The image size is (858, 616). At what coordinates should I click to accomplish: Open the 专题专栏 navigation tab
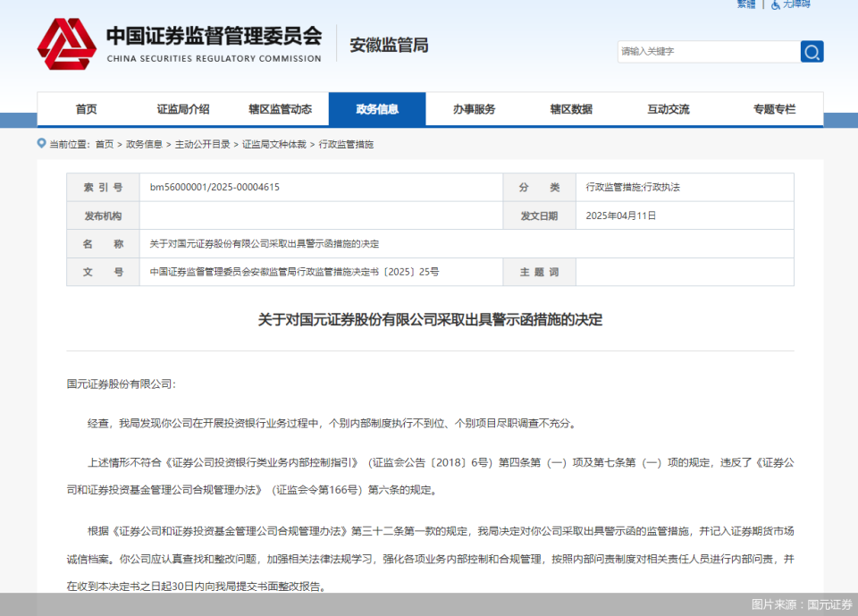point(774,109)
